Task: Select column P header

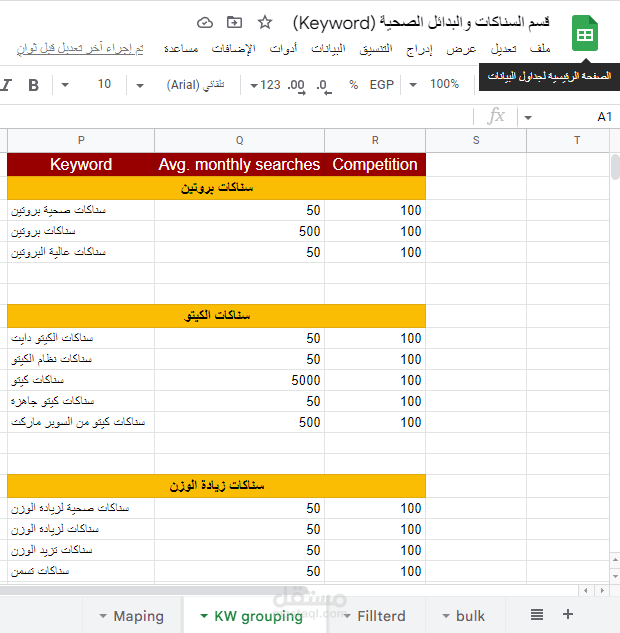Action: (81, 140)
